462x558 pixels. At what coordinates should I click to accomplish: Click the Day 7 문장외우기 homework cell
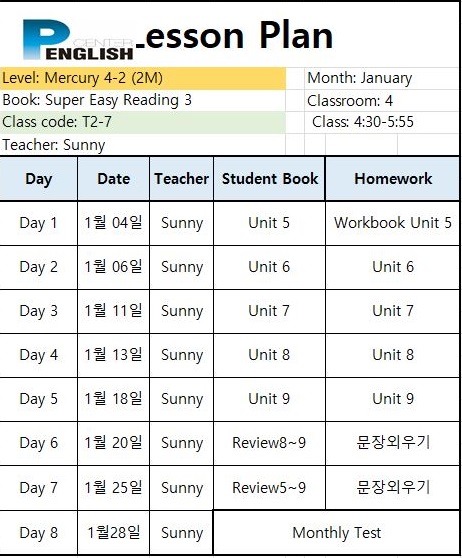tap(393, 488)
